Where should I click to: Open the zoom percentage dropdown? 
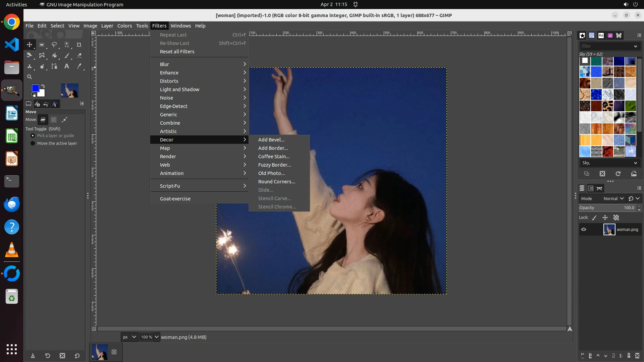point(157,337)
